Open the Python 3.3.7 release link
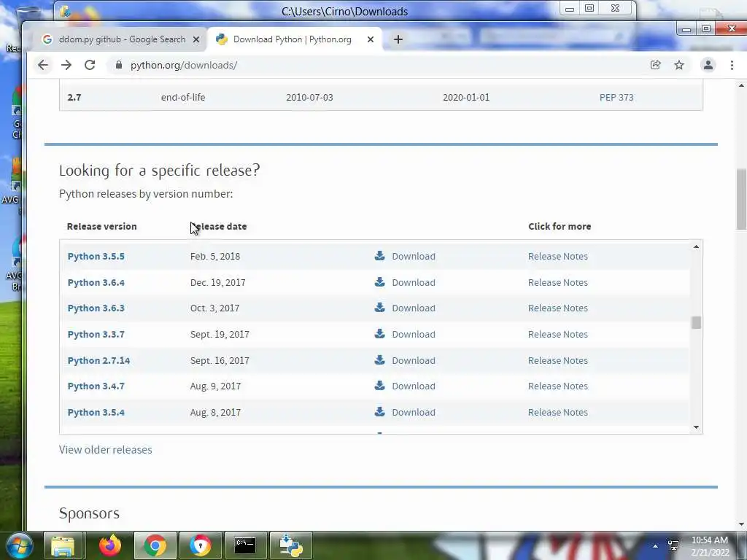The width and height of the screenshot is (747, 560). pyautogui.click(x=96, y=334)
